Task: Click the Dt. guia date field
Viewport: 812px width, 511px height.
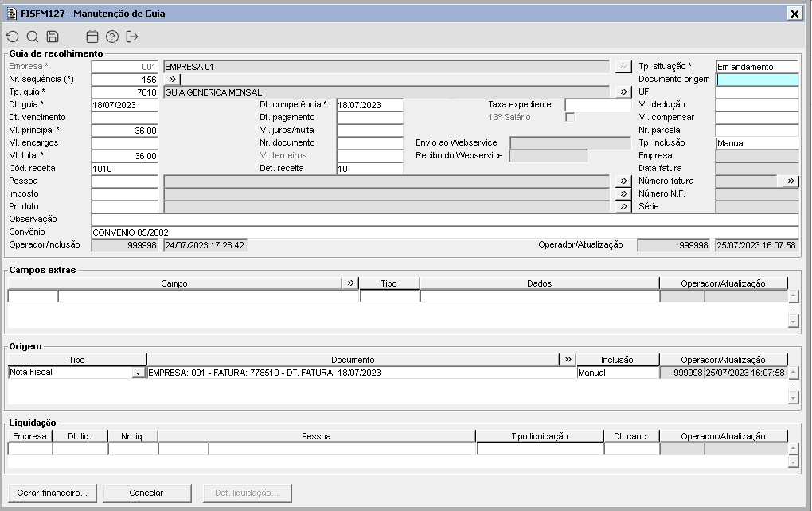Action: (125, 105)
